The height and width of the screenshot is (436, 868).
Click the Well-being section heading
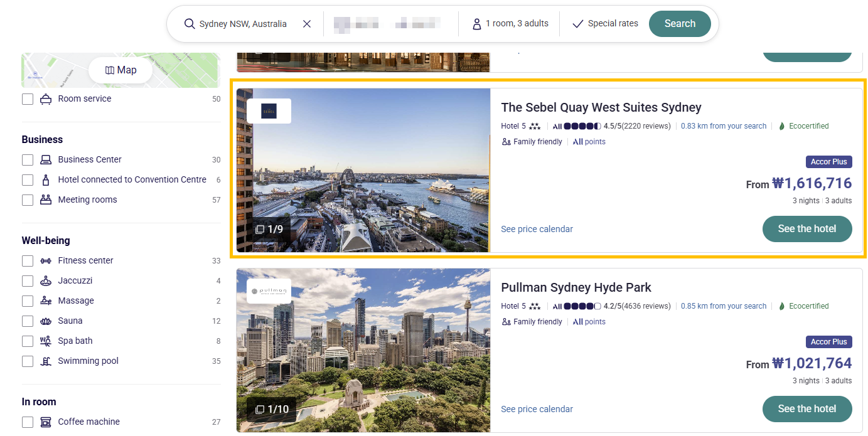click(x=46, y=241)
